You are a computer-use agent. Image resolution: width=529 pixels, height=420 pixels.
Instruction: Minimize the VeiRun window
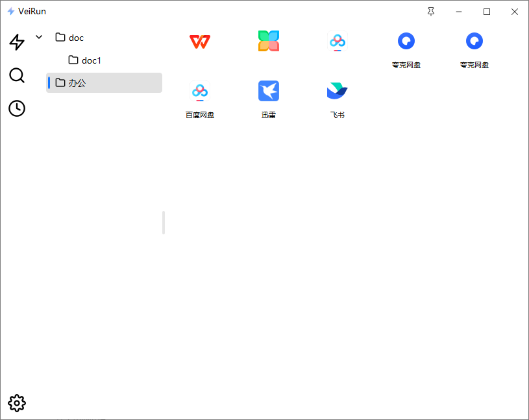459,12
